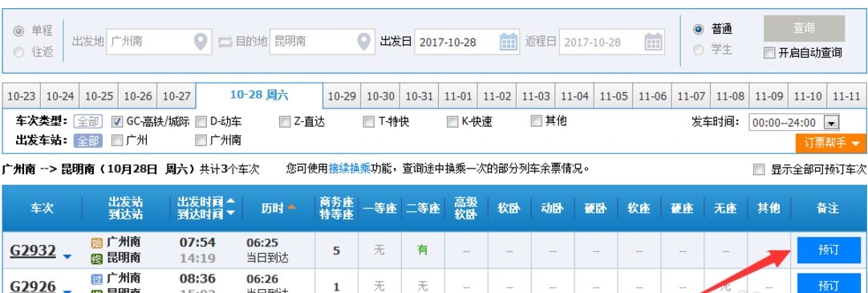
Task: Click G2932 商务座 availability 5
Action: click(336, 250)
